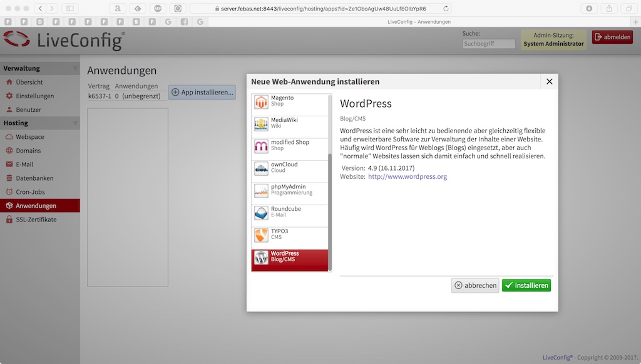Cancel the dialog with abbrechen

pos(475,285)
